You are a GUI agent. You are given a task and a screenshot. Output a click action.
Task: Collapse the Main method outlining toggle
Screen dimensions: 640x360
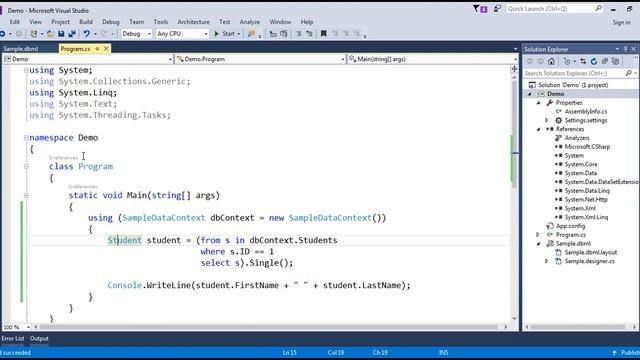pyautogui.click(x=26, y=196)
